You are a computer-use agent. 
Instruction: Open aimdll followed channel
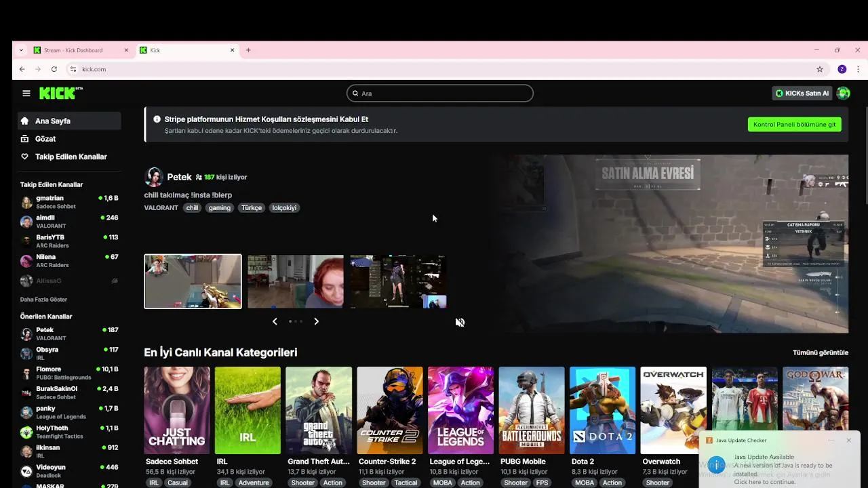69,222
